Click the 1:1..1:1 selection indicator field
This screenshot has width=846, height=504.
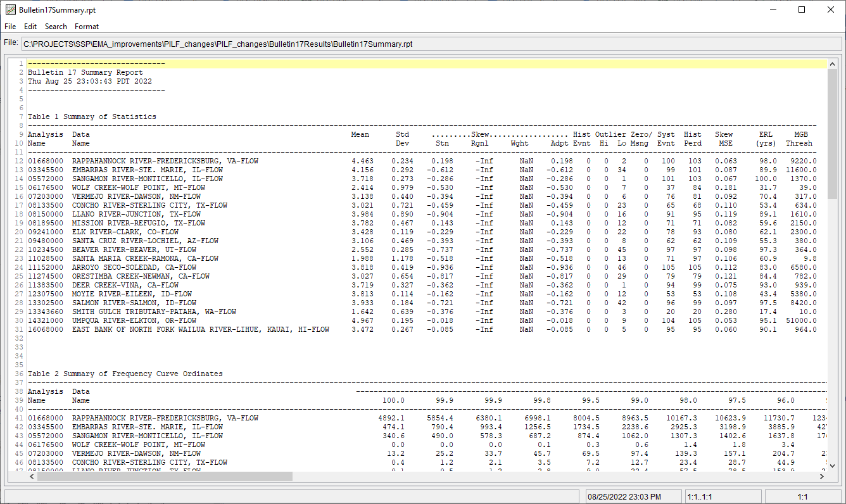click(722, 496)
